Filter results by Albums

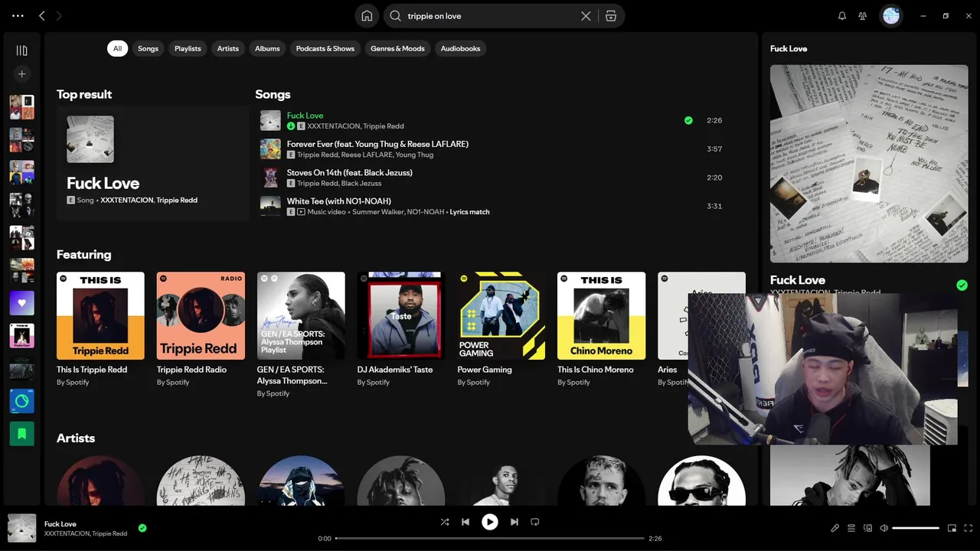click(x=267, y=48)
